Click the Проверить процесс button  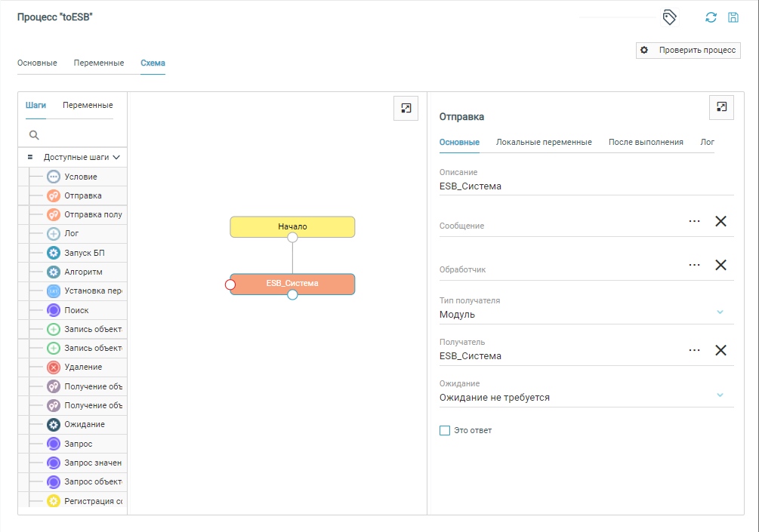[688, 51]
